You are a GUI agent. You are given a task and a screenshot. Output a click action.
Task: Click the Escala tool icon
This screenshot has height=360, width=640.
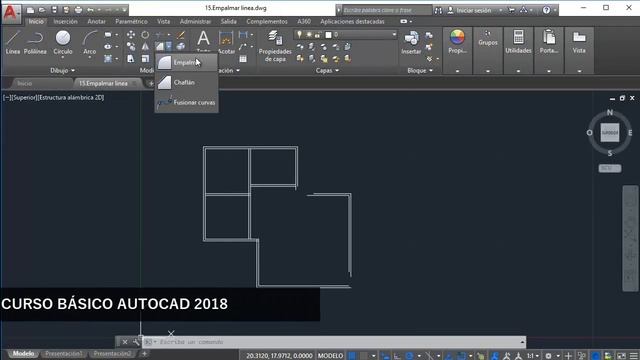[145, 59]
